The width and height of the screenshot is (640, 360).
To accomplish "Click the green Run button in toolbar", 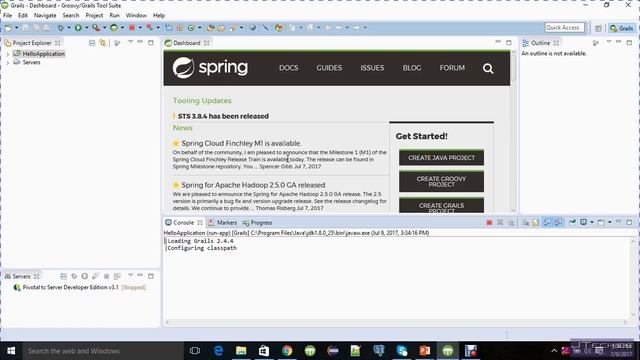I will [78, 28].
